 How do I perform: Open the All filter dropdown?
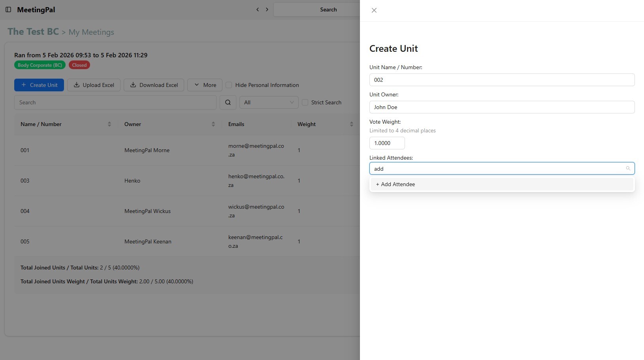coord(269,102)
